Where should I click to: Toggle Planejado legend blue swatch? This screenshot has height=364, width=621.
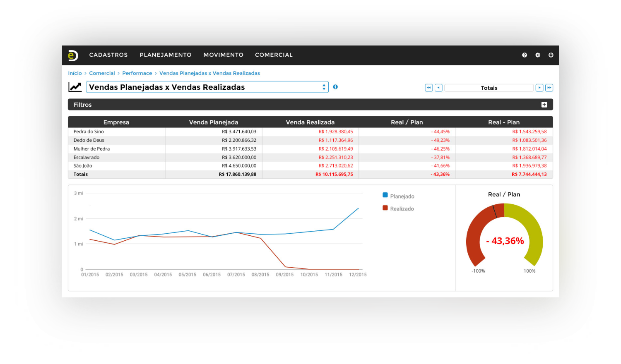[385, 195]
